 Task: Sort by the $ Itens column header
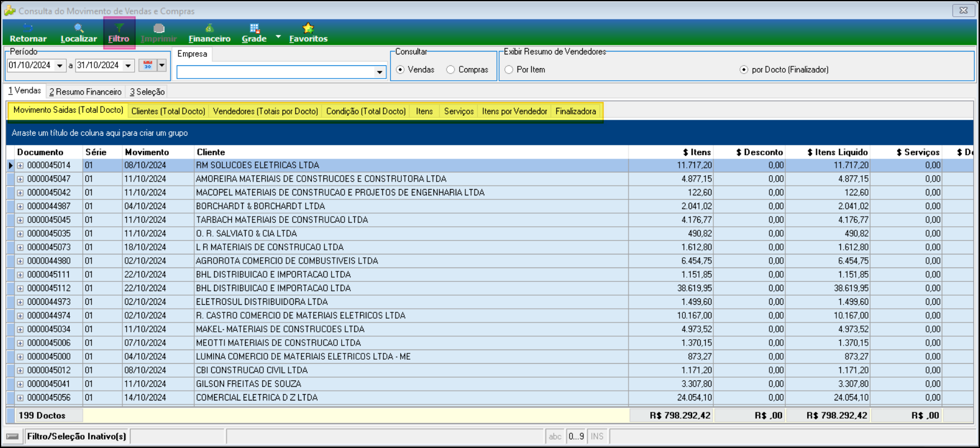(671, 152)
